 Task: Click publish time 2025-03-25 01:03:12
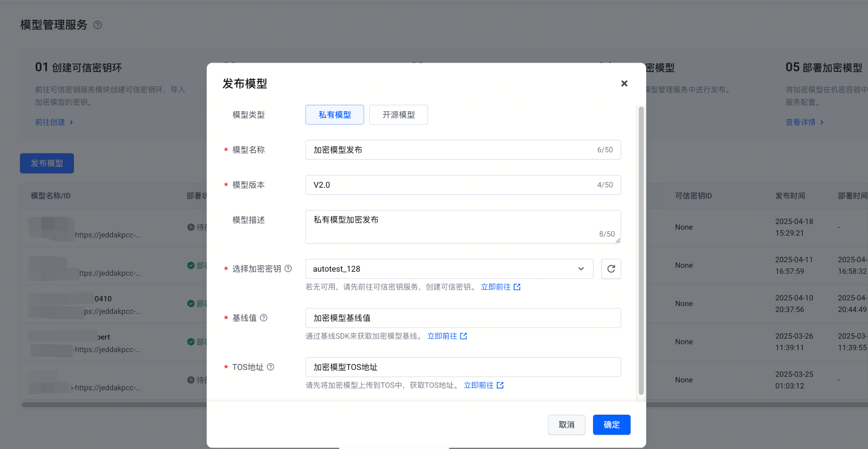(x=794, y=380)
